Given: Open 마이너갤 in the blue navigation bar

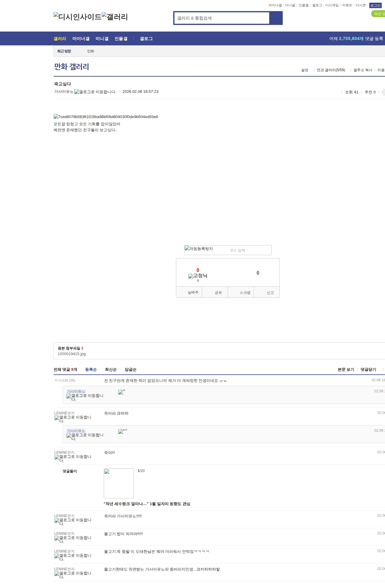Looking at the screenshot, I should pos(81,38).
